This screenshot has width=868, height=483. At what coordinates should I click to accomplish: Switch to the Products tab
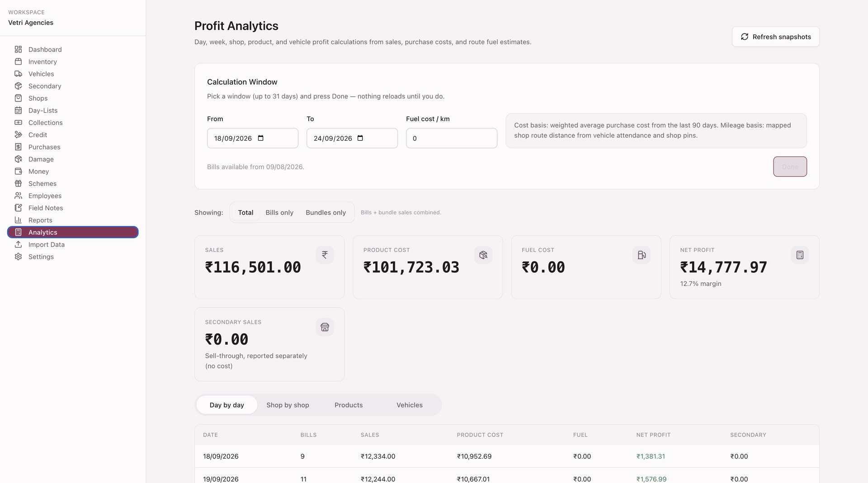coord(349,405)
